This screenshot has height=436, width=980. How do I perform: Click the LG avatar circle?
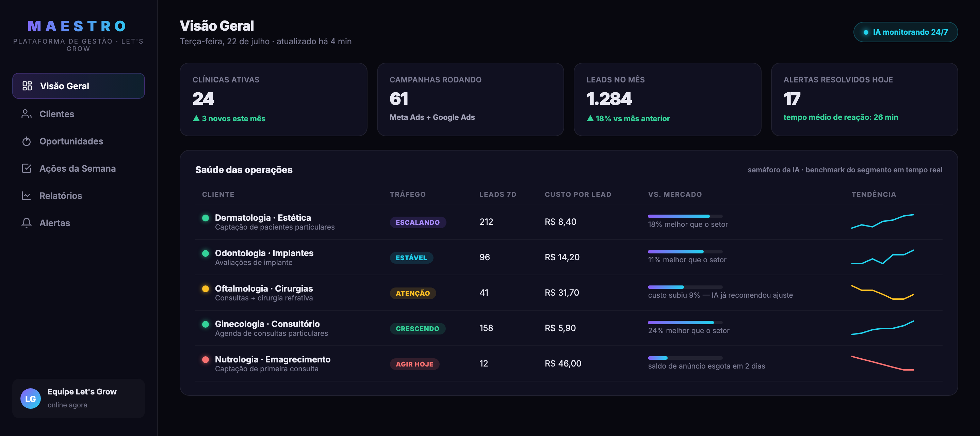[30, 398]
